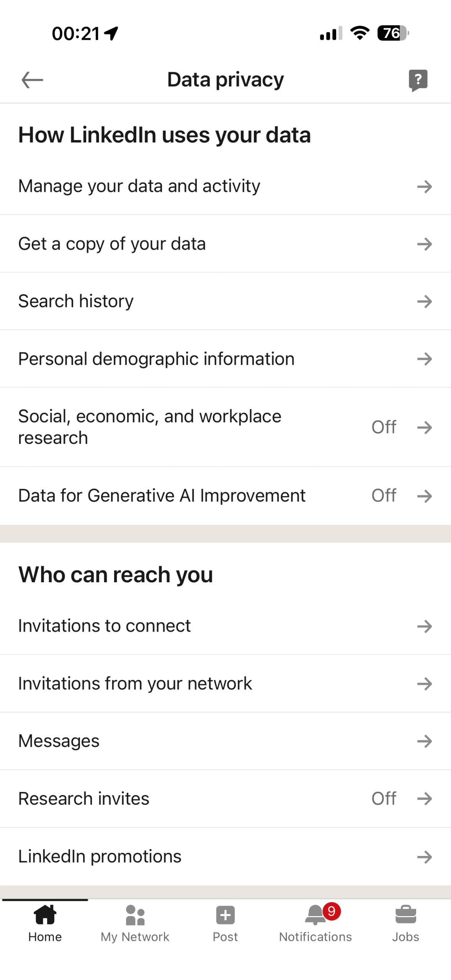This screenshot has width=451, height=980.
Task: Tap arrow next to Invitations to connect
Action: point(424,626)
